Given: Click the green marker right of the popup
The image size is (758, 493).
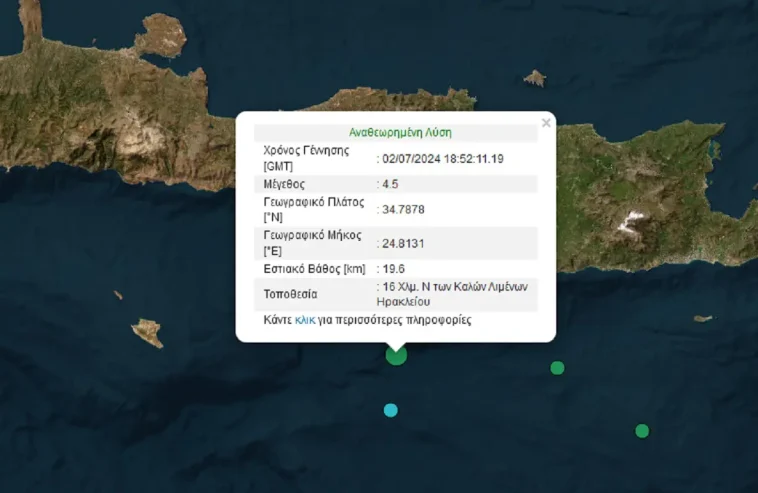Looking at the screenshot, I should click(557, 368).
